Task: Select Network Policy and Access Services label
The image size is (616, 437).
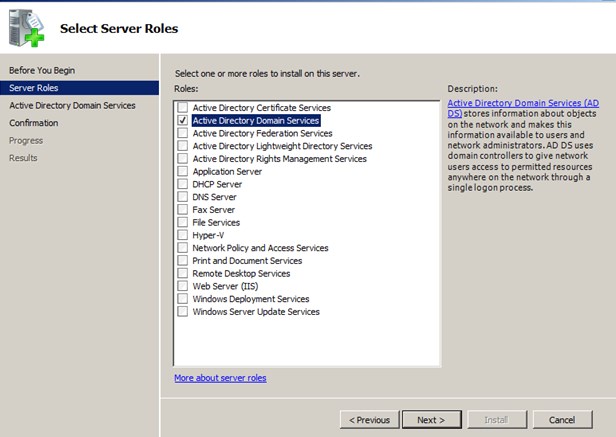Action: (260, 248)
